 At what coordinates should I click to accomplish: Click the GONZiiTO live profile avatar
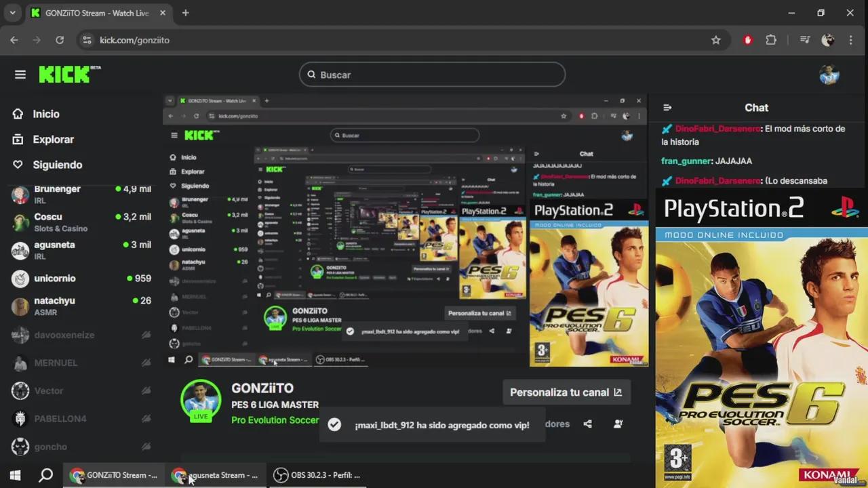(x=201, y=400)
